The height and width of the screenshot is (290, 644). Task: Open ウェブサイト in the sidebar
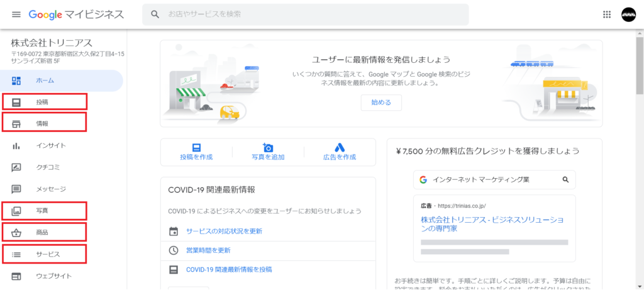[x=62, y=276]
